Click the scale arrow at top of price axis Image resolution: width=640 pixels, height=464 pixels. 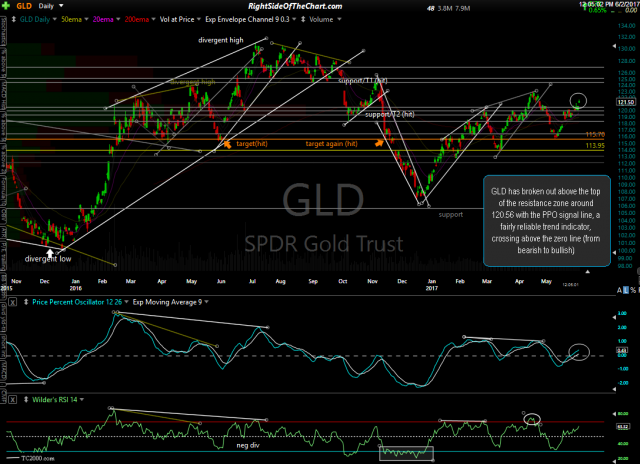coord(615,46)
